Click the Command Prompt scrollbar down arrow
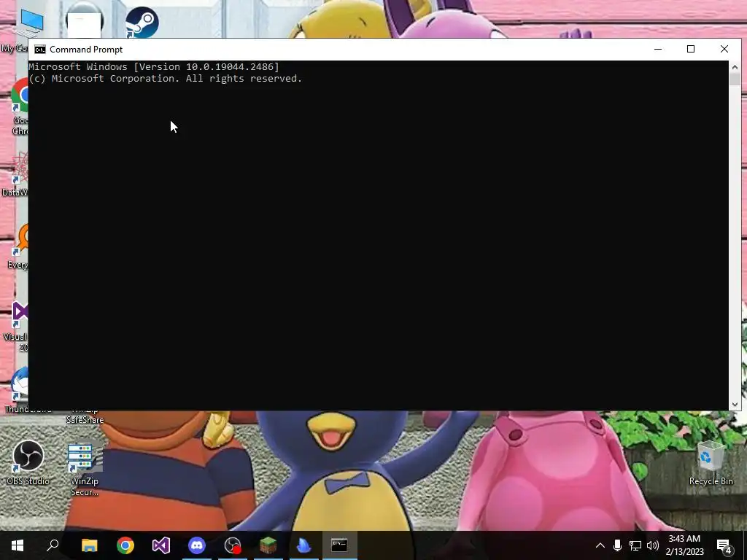 pos(735,405)
